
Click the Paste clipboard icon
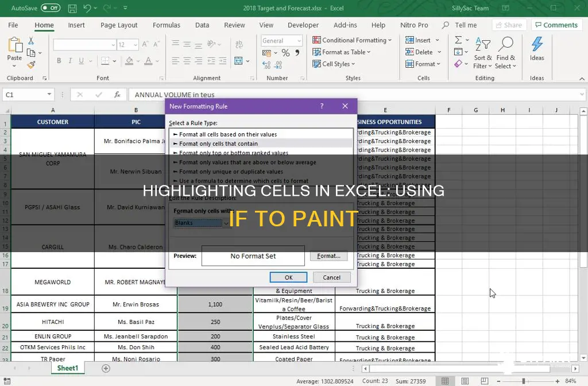[15, 45]
